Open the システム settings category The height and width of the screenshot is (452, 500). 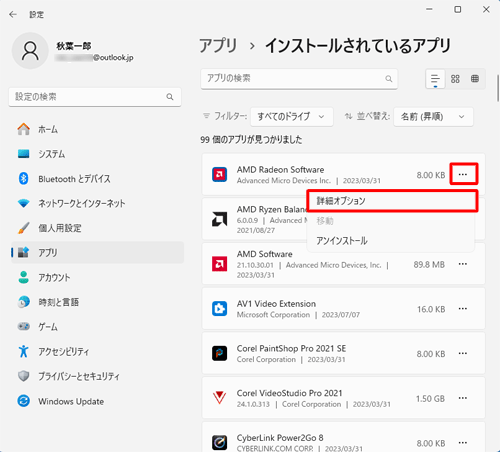(x=97, y=154)
